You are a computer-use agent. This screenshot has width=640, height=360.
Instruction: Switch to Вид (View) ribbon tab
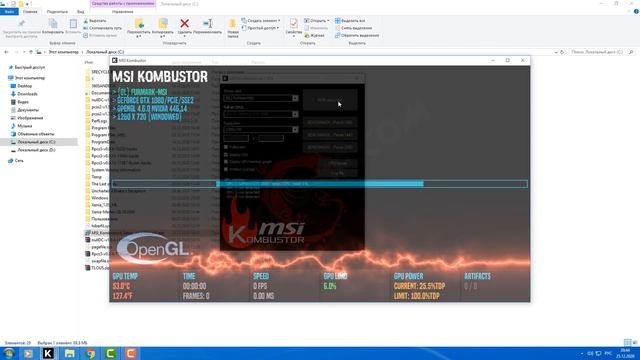coord(81,12)
